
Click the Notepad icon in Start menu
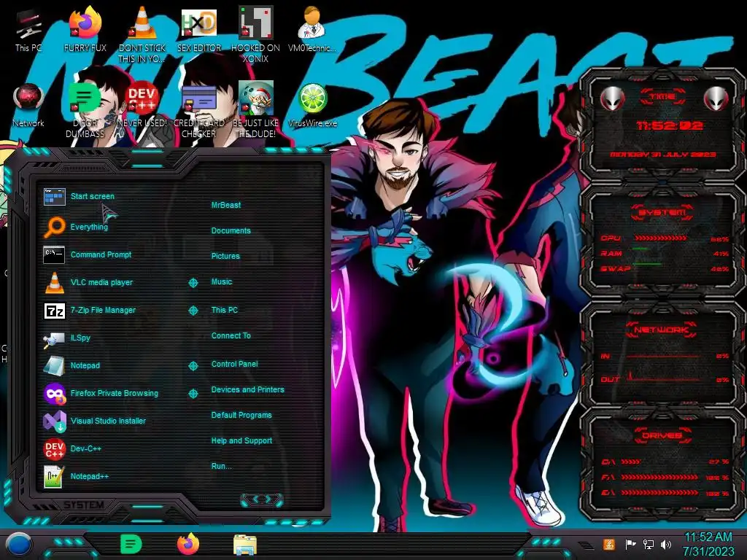click(54, 366)
